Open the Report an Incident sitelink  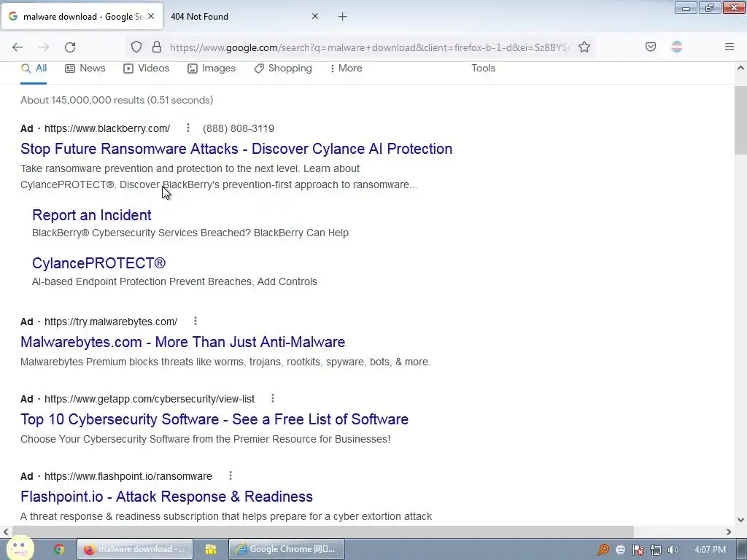click(91, 215)
